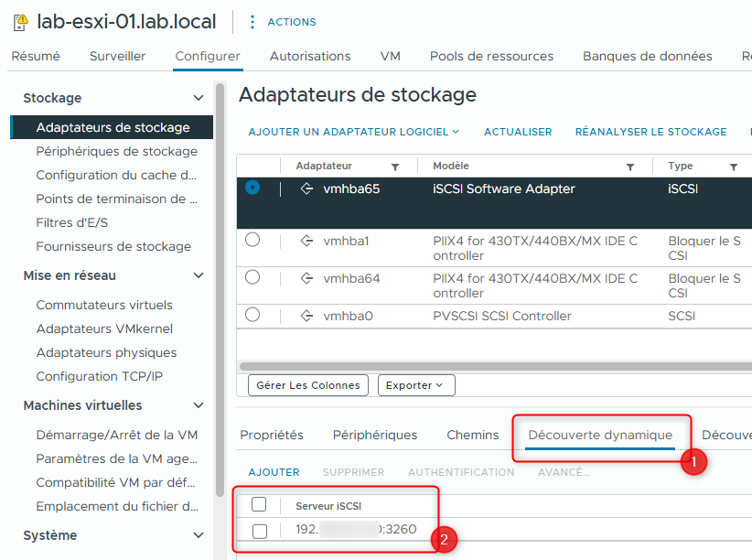This screenshot has height=560, width=752.
Task: Collapse the Mise en réseau section
Action: pos(198,275)
